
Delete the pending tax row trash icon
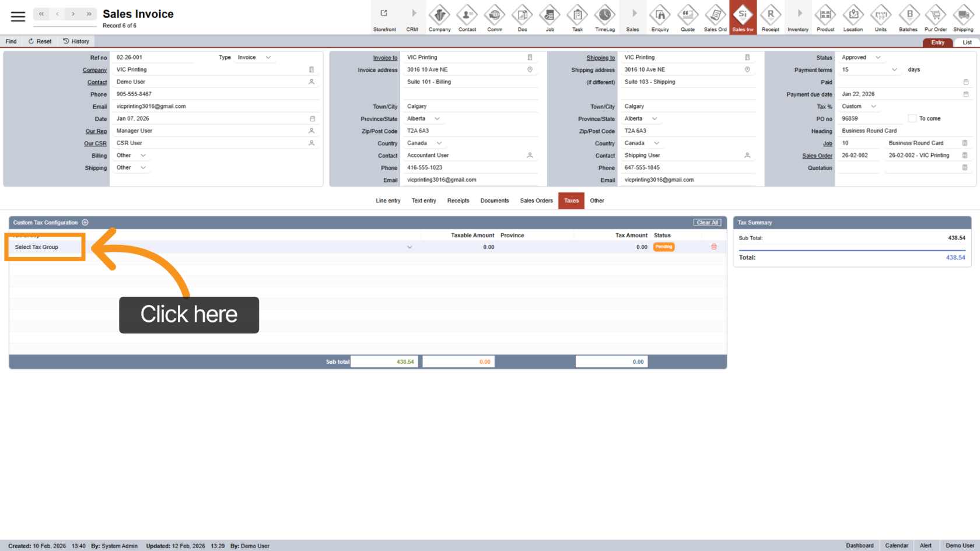coord(713,247)
